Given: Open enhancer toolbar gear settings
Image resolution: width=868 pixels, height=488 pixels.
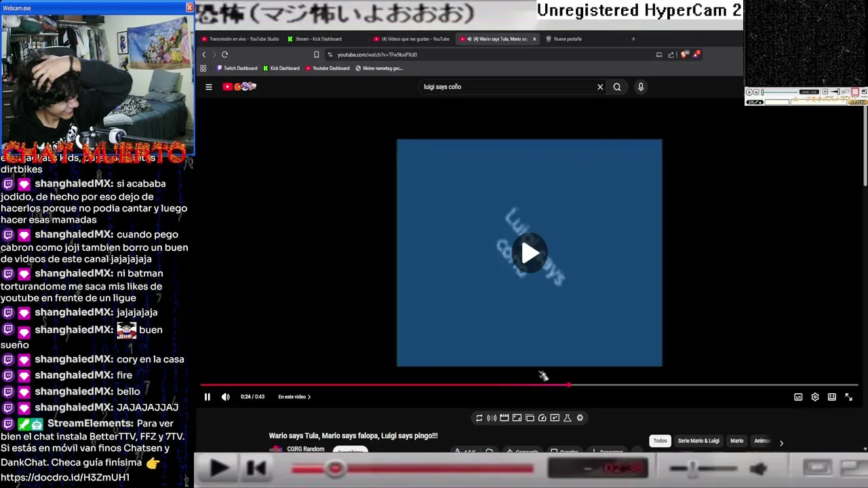Looking at the screenshot, I should click(580, 418).
